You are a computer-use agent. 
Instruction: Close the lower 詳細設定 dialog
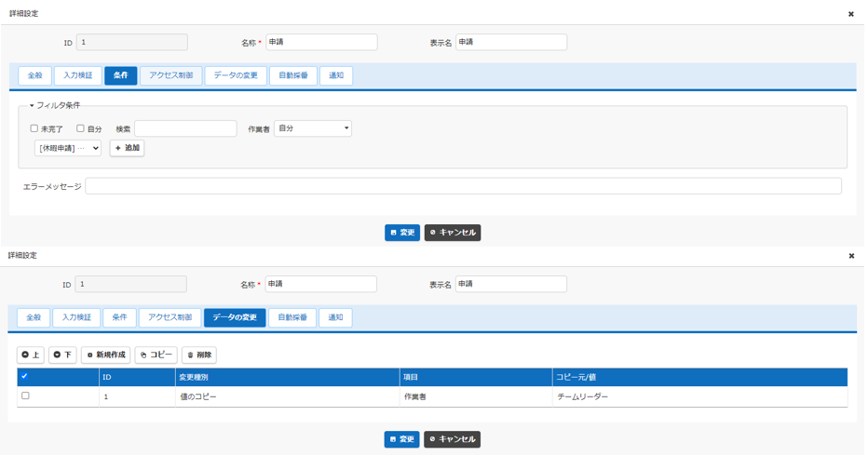pos(850,256)
